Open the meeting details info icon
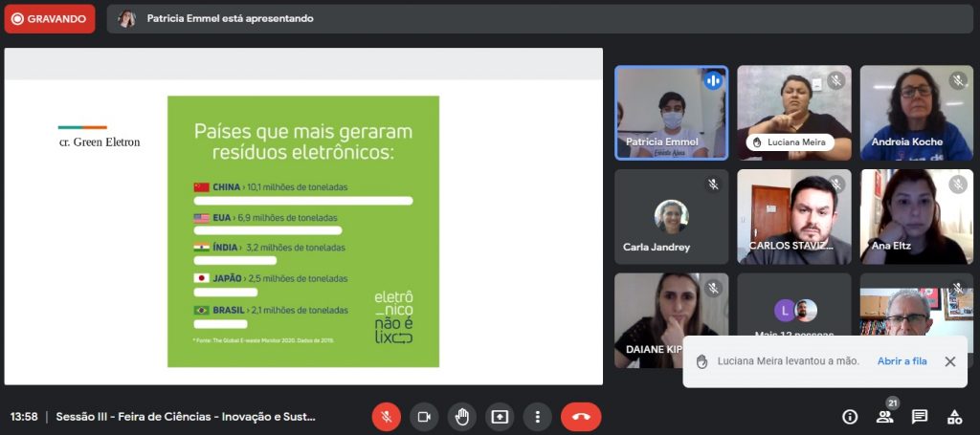 (x=849, y=417)
